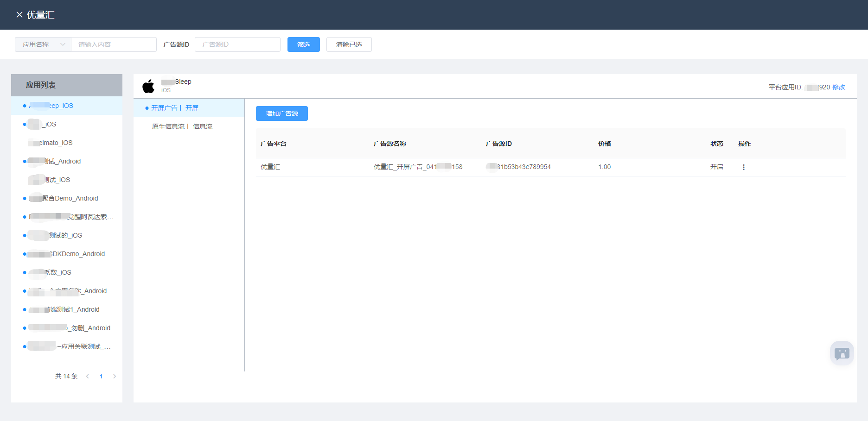Select the app ending in 端测试1_Android
The height and width of the screenshot is (421, 868).
[67, 309]
